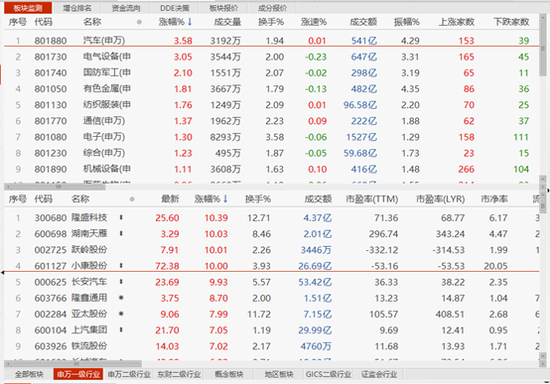Select the 综合(申万) sector row
The height and width of the screenshot is (384, 550).
pos(271,153)
